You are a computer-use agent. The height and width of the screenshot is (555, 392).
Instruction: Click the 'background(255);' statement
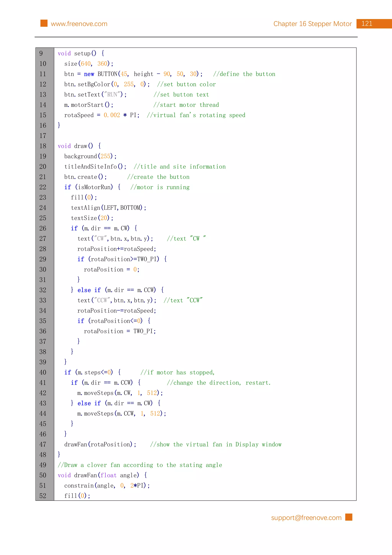coord(90,156)
